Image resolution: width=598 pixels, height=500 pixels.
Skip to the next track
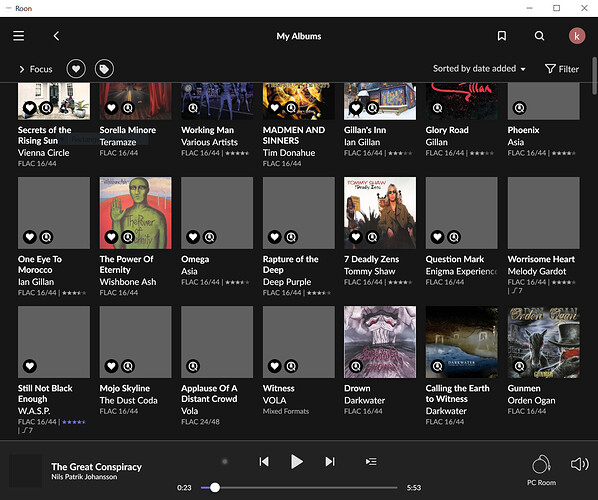[x=330, y=461]
